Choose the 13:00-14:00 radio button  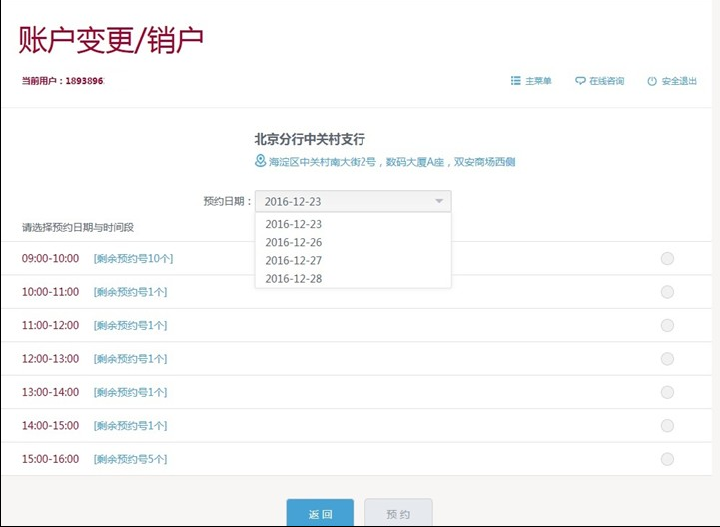(x=667, y=392)
